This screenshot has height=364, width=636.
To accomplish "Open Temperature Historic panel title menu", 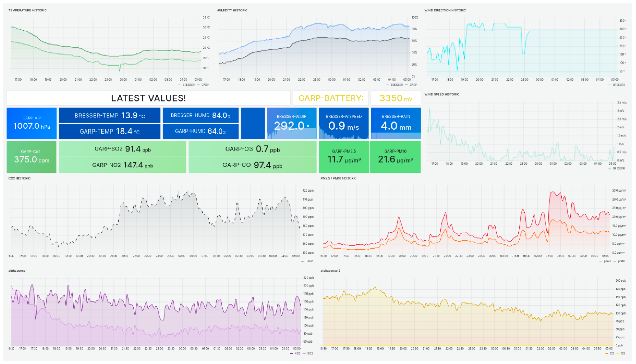I will [x=28, y=10].
